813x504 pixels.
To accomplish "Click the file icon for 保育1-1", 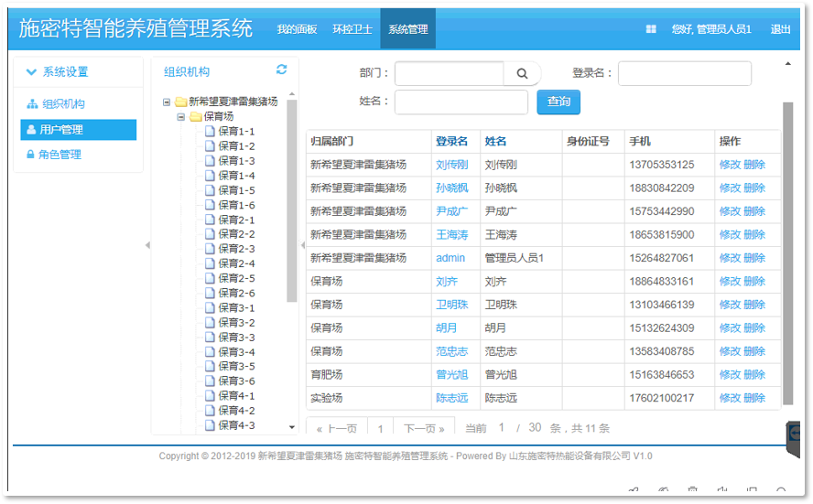I will [x=210, y=132].
